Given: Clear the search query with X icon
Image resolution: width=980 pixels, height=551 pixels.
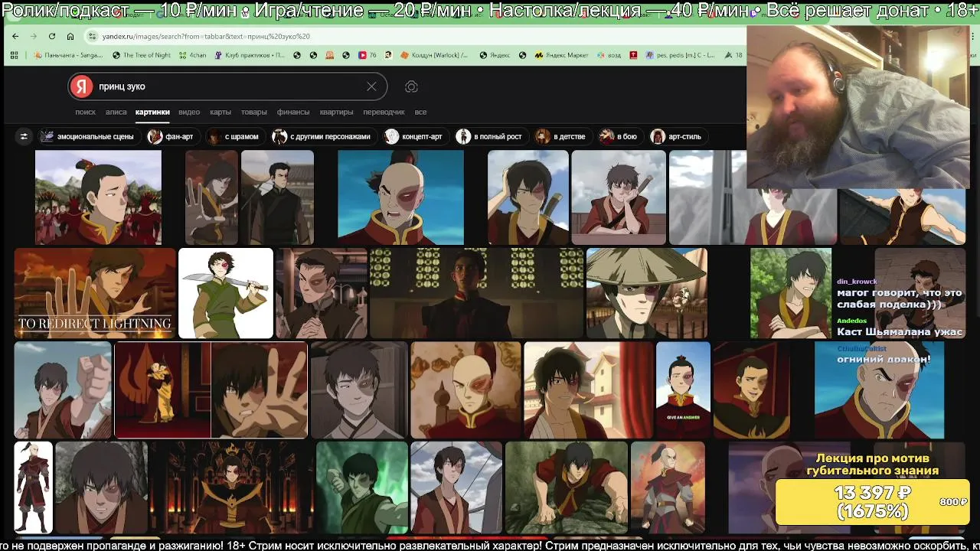Looking at the screenshot, I should pyautogui.click(x=371, y=86).
